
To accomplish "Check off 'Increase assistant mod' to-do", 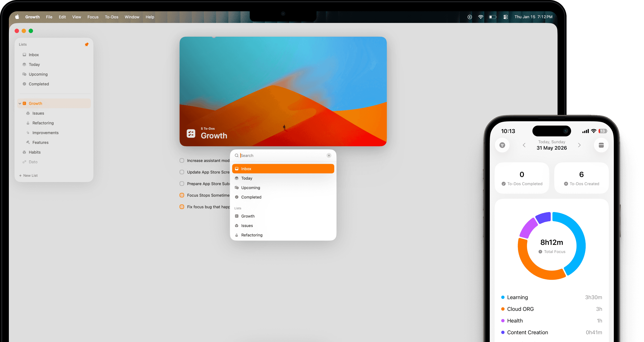I will (x=182, y=161).
